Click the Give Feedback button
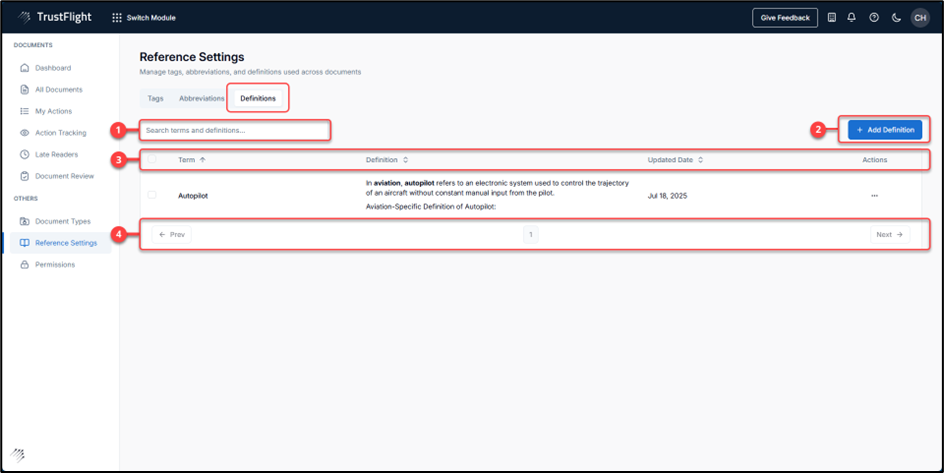This screenshot has width=944, height=473. (785, 18)
